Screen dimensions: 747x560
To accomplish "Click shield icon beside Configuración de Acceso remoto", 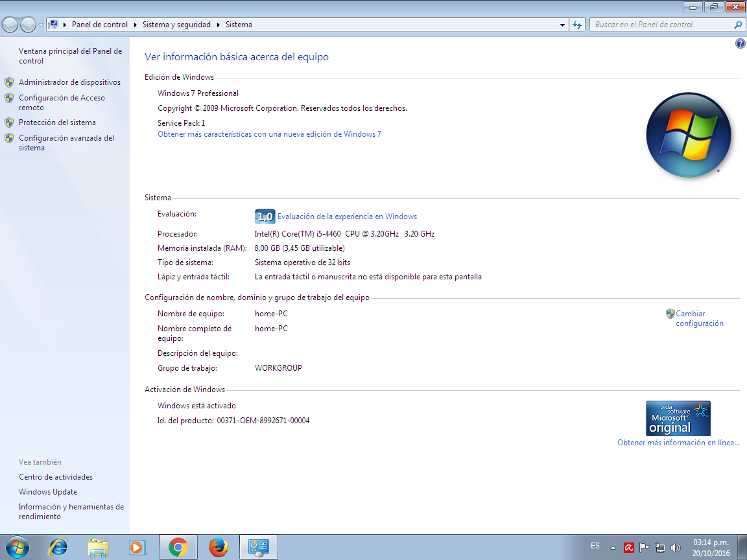I will click(9, 98).
